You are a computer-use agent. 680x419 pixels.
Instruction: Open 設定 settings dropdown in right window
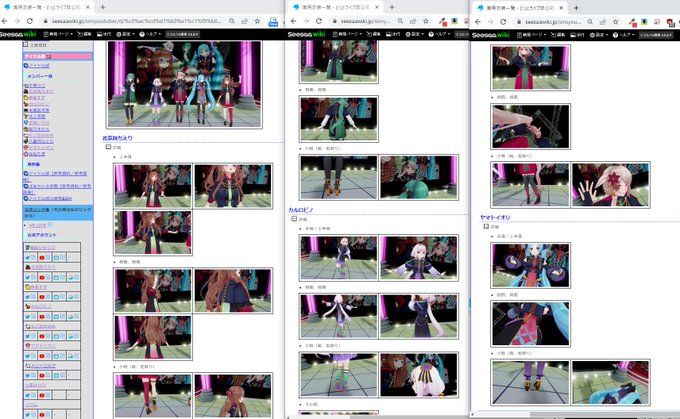click(x=599, y=35)
